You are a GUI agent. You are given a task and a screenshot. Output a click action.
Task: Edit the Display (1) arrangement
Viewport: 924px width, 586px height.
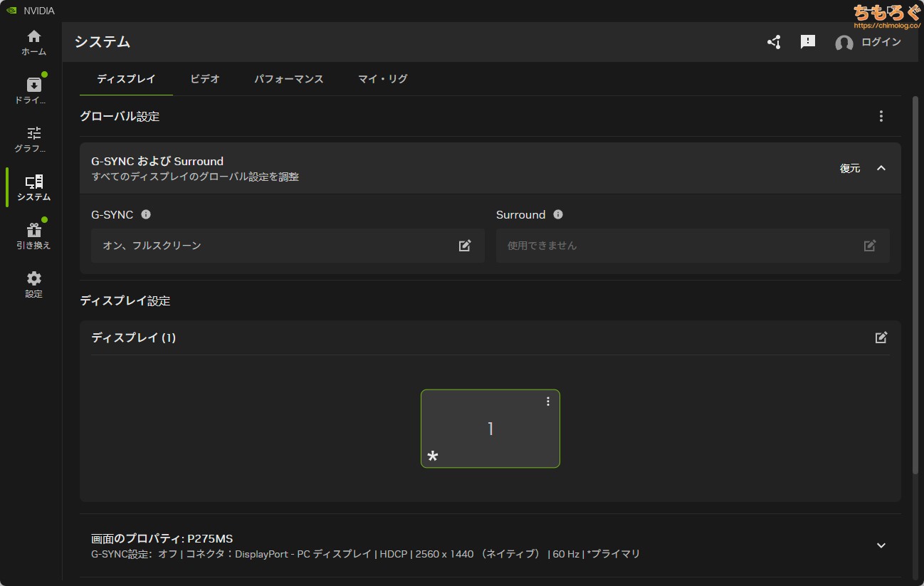(881, 338)
